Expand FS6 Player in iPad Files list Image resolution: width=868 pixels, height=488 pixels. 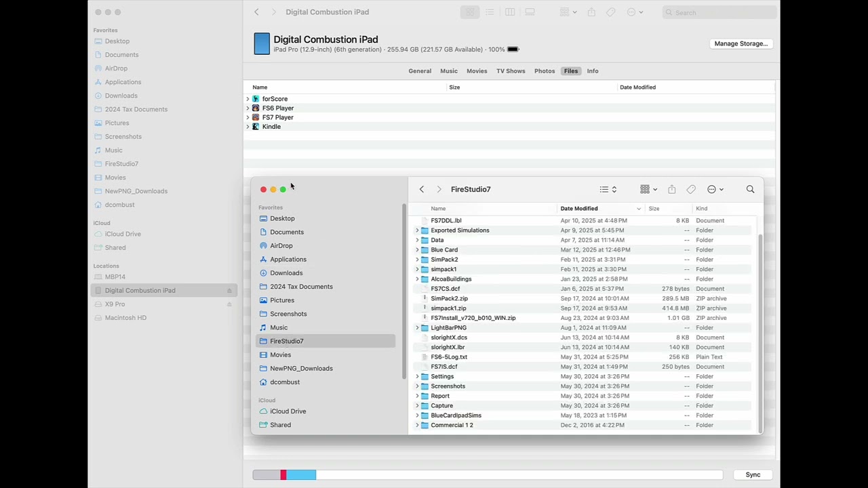pyautogui.click(x=248, y=108)
